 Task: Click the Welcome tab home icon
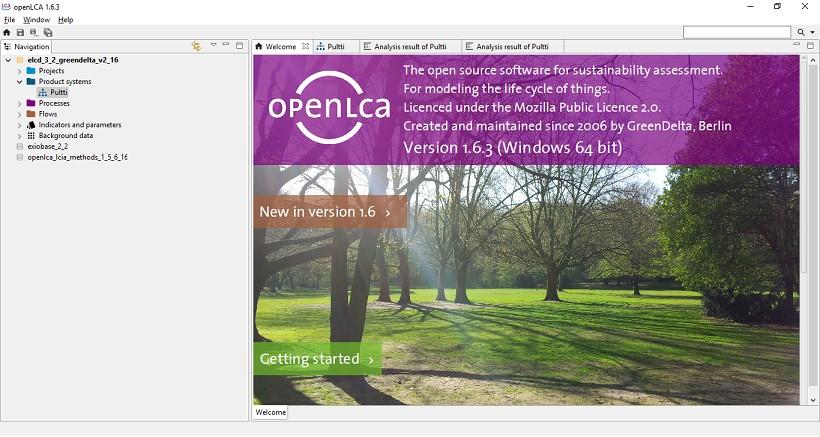click(x=258, y=47)
